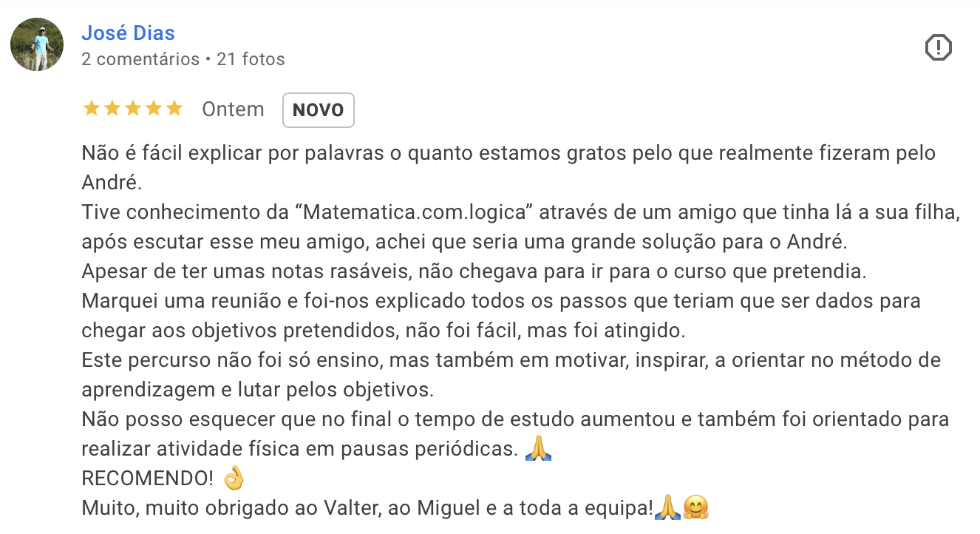Click the "21 fotos" reviewer count
The image size is (980, 534).
[251, 59]
